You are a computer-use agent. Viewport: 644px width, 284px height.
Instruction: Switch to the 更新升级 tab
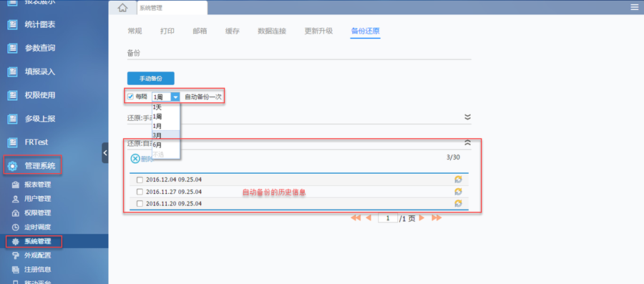[318, 31]
